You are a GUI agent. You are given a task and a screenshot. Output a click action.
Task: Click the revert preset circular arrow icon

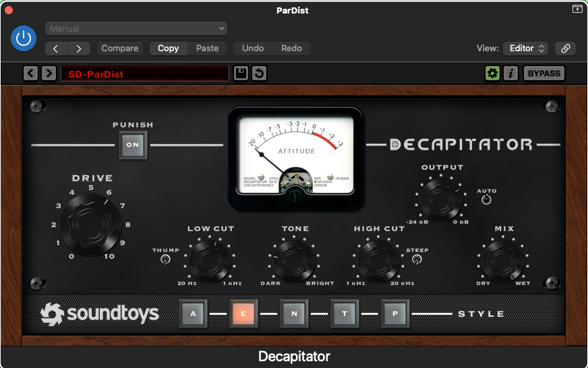coord(259,73)
